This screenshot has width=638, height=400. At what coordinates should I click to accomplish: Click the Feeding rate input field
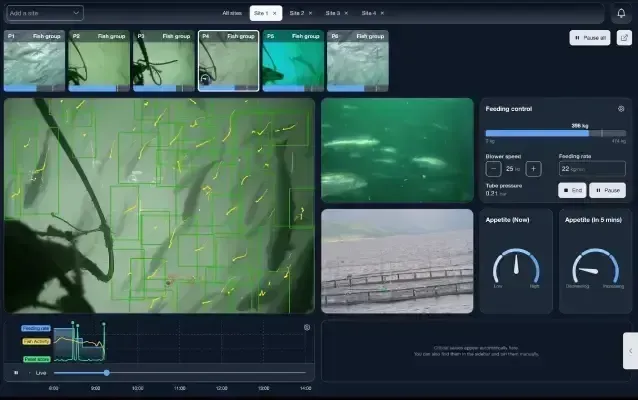tap(592, 168)
